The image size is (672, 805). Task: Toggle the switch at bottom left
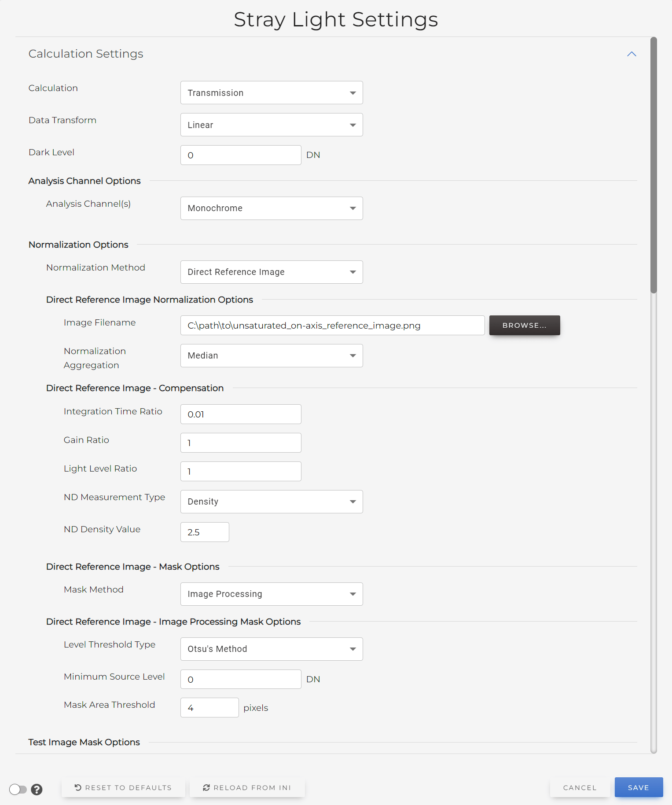coord(18,790)
